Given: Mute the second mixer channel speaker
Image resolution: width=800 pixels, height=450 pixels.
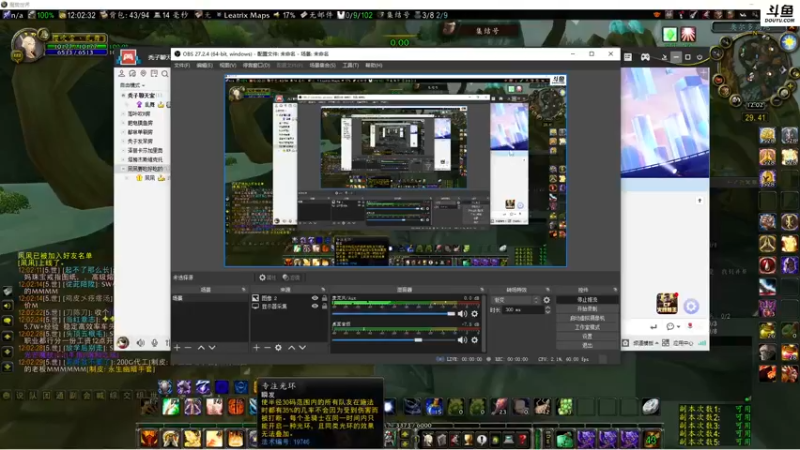Looking at the screenshot, I should click(462, 340).
